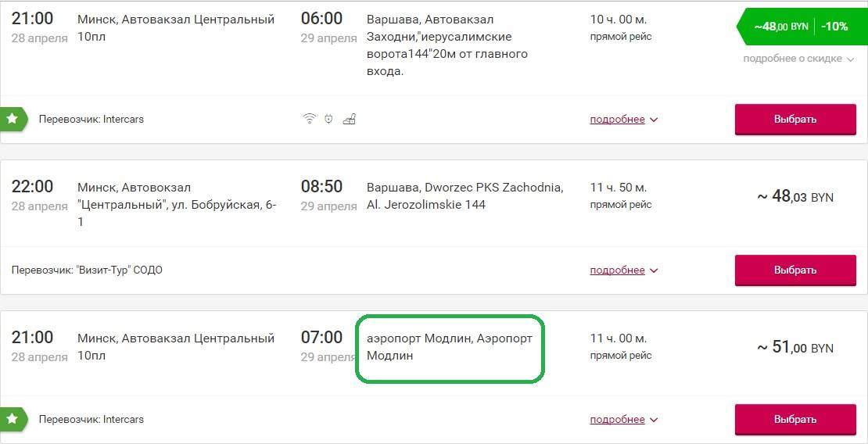Click the 51,00 BYN price

[795, 348]
